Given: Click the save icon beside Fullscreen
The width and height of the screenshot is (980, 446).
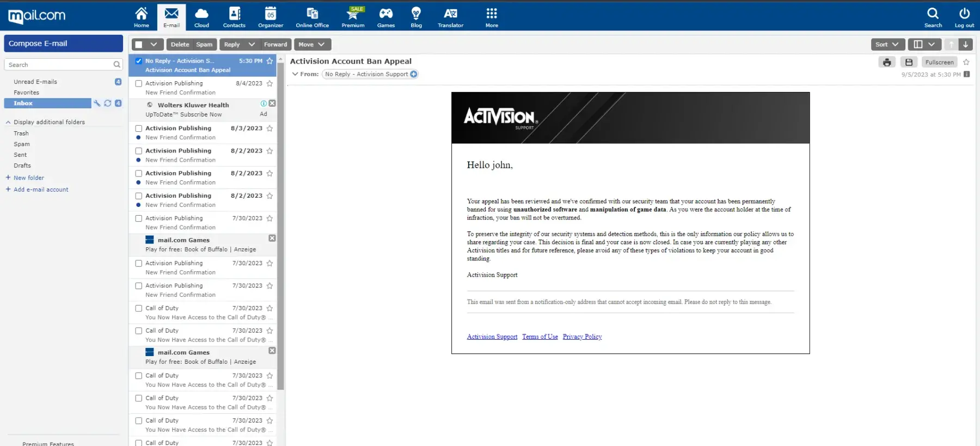Looking at the screenshot, I should click(909, 62).
